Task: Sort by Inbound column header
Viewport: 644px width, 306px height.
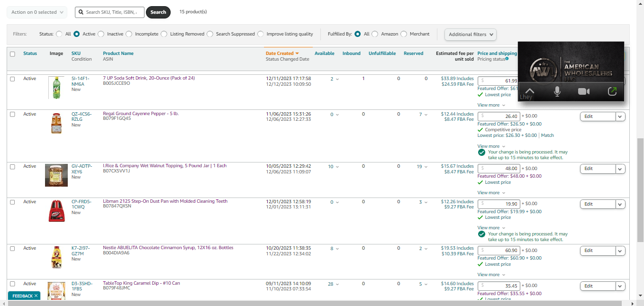Action: tap(352, 54)
